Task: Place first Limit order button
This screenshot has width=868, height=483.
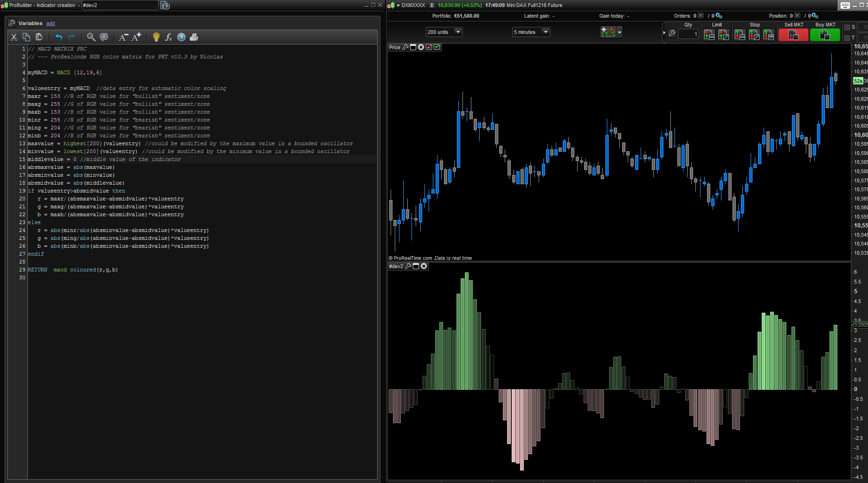Action: (x=709, y=35)
